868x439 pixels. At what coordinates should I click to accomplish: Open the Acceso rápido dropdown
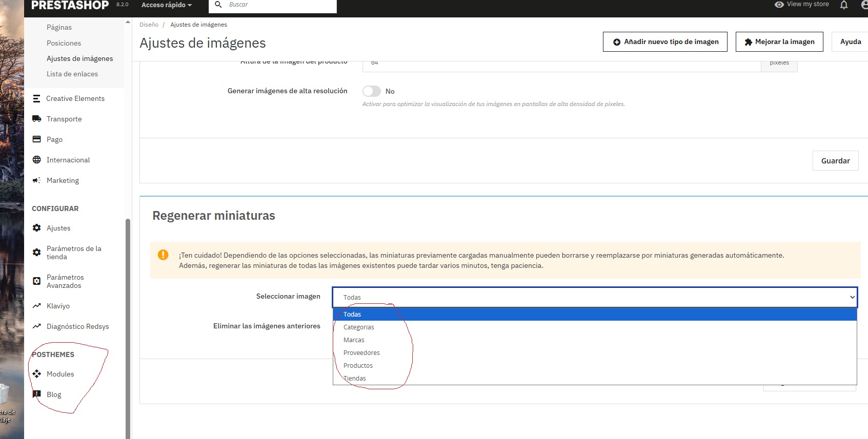(167, 5)
